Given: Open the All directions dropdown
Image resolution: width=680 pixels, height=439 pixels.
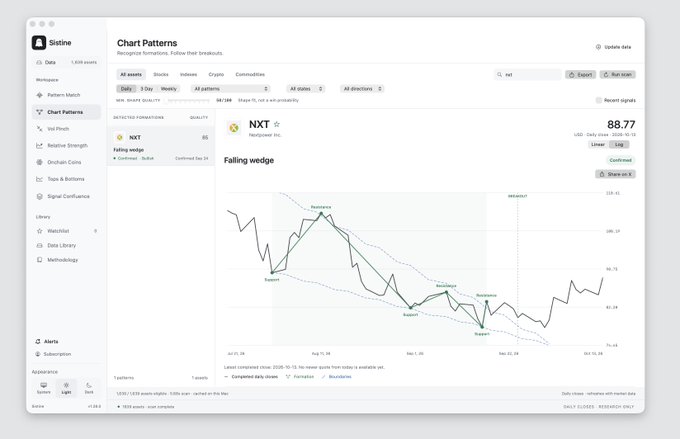Looking at the screenshot, I should coord(362,88).
